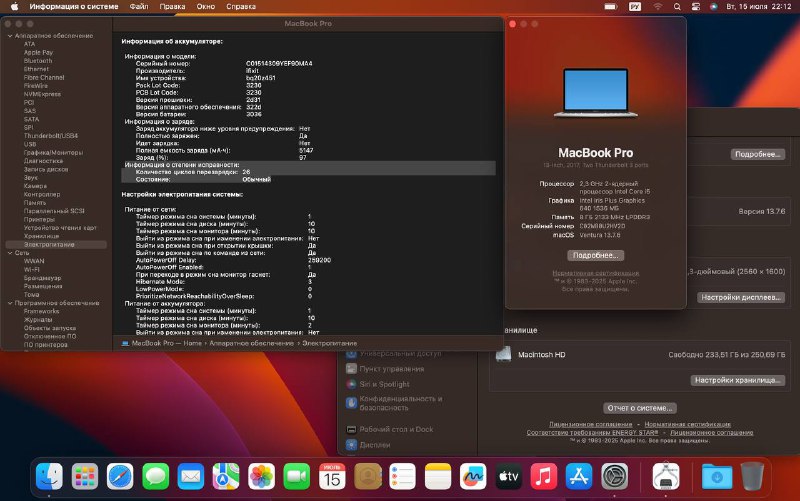Screen dimensions: 800x501
Task: Open the Downloads folder in the dock
Action: [717, 476]
